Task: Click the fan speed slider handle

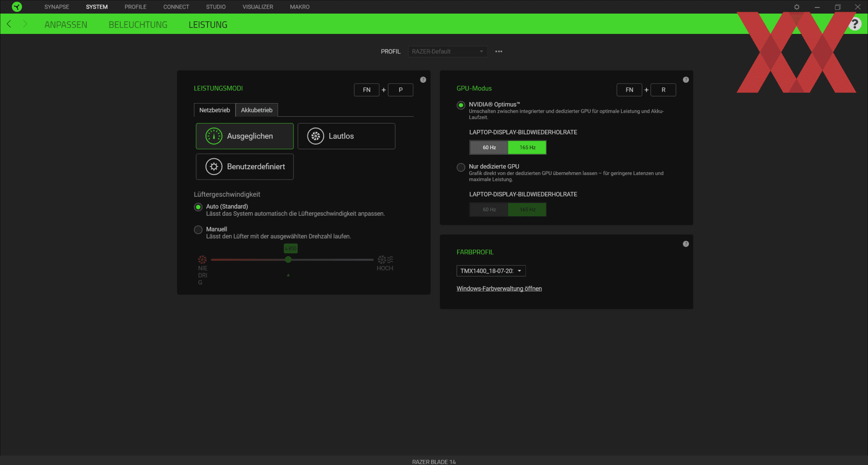Action: [288, 260]
